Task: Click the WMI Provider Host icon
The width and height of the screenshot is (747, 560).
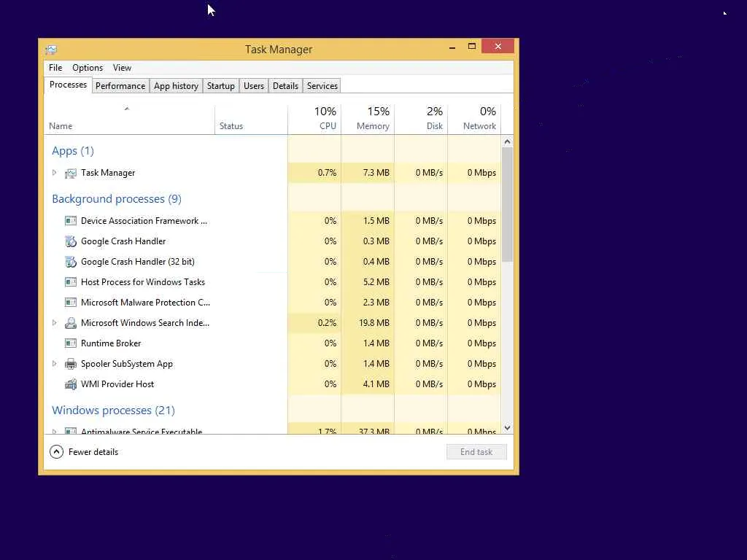Action: (x=71, y=384)
